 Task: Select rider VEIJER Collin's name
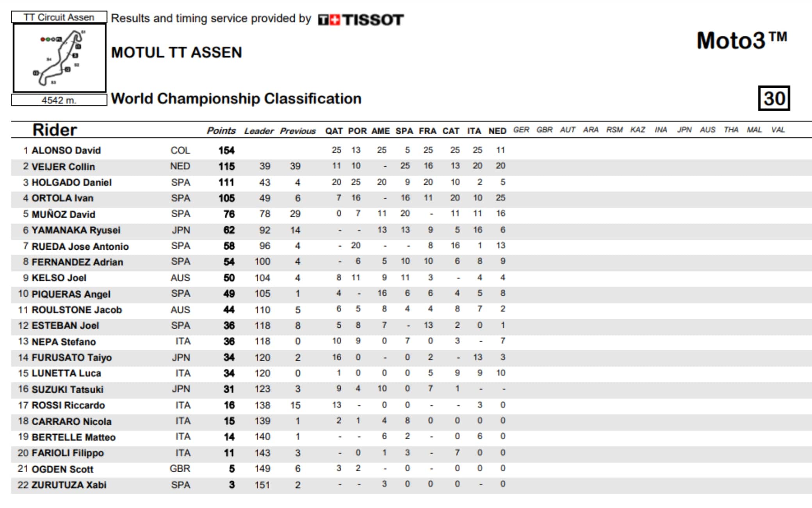coord(63,167)
